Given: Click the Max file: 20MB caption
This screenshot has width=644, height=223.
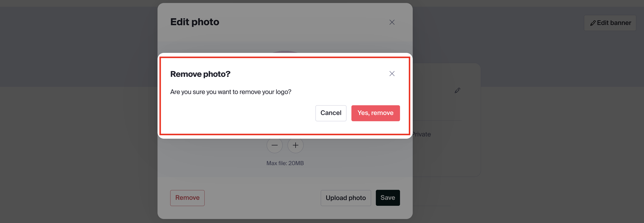Looking at the screenshot, I should point(285,163).
